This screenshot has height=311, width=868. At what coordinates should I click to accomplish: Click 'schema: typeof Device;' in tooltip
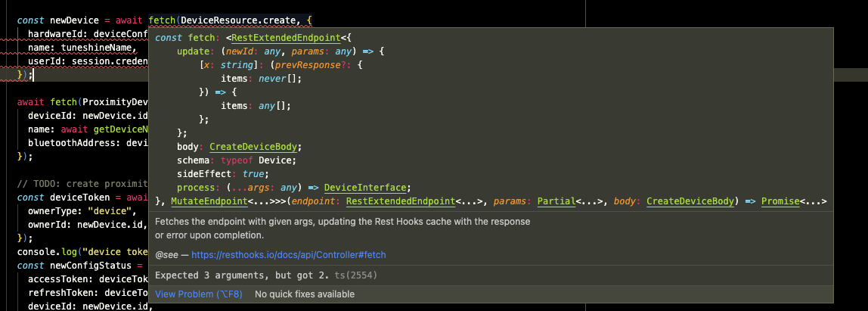pos(237,160)
